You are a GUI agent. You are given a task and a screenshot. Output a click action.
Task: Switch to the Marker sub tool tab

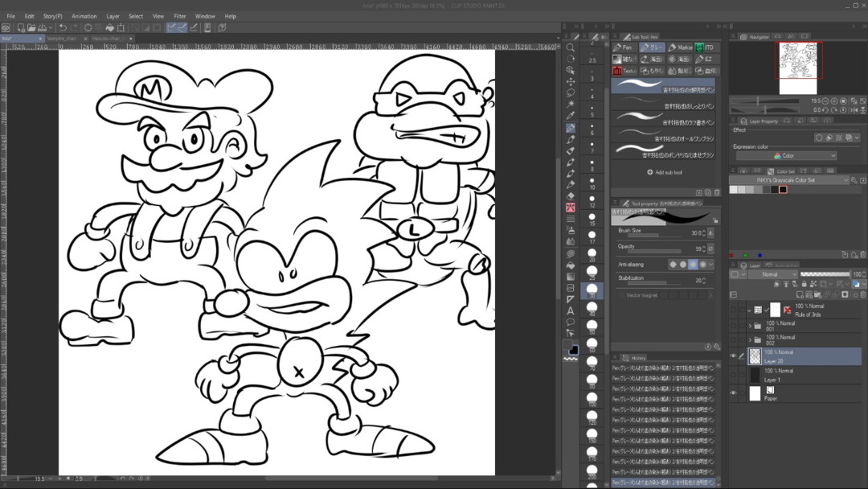pos(679,47)
